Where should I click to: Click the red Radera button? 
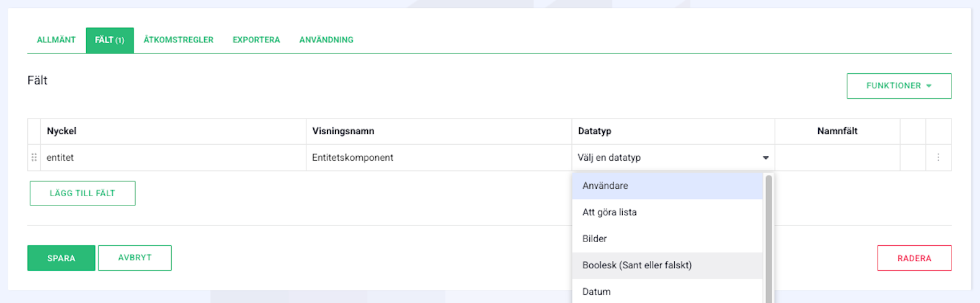coord(914,258)
